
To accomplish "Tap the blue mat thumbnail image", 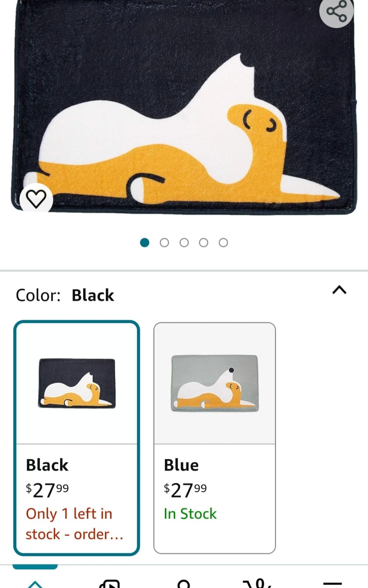I will (215, 383).
